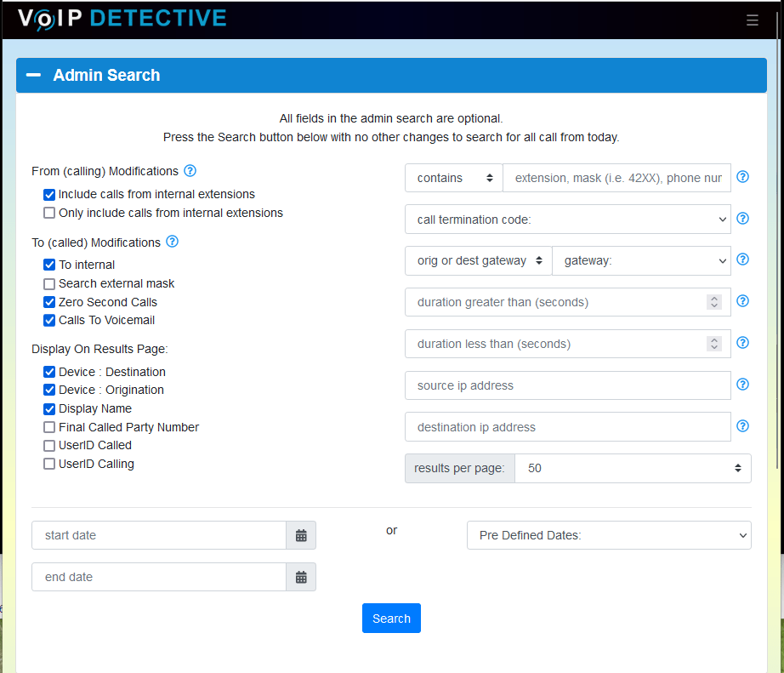Viewport: 784px width, 673px height.
Task: Open help icon beside duration less than field
Action: [742, 343]
